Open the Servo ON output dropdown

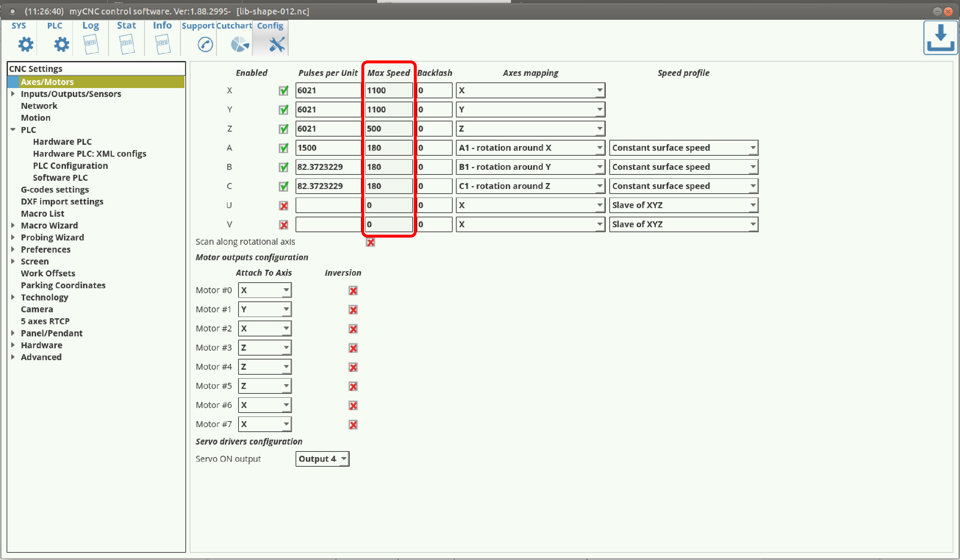click(322, 459)
